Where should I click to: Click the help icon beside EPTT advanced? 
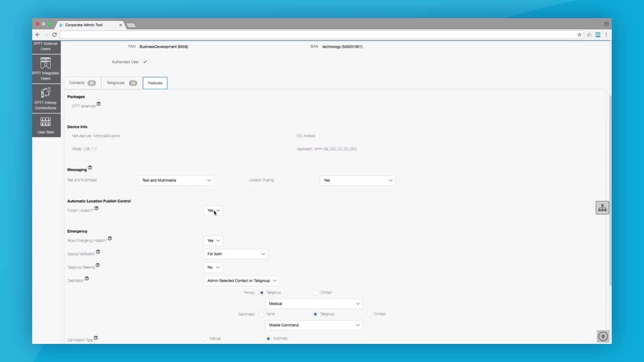[99, 104]
